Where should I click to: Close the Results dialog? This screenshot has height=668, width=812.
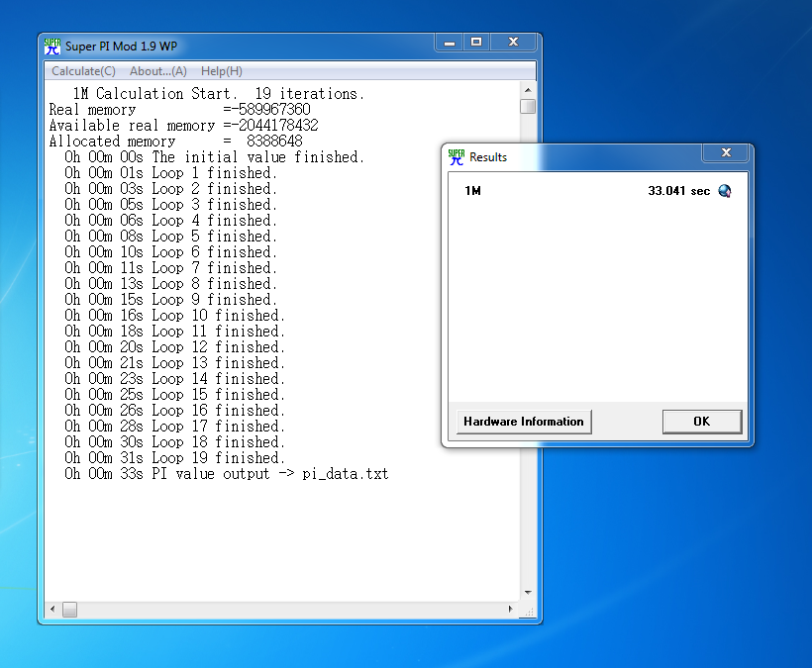click(726, 152)
